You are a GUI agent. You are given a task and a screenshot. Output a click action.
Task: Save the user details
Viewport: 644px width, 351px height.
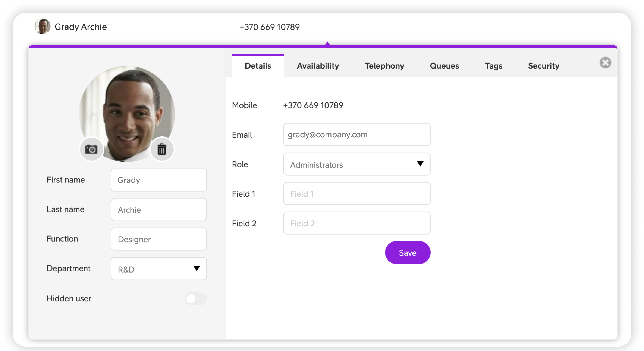(408, 253)
